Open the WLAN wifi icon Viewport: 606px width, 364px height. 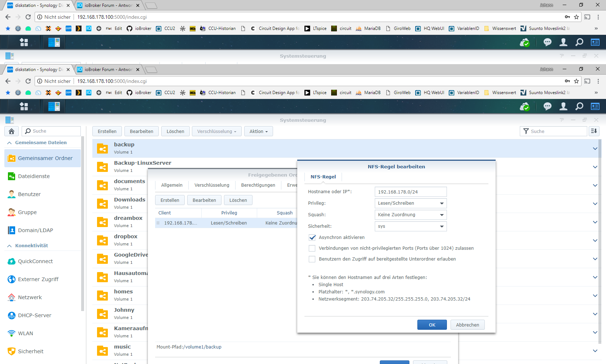click(12, 333)
